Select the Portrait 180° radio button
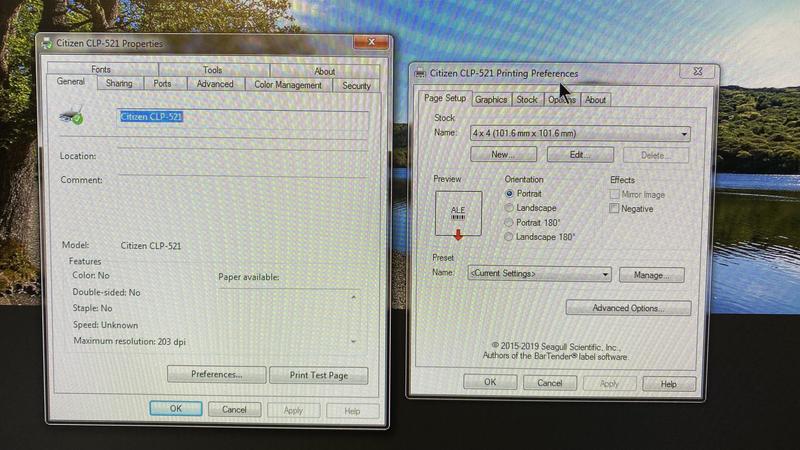 coord(509,222)
